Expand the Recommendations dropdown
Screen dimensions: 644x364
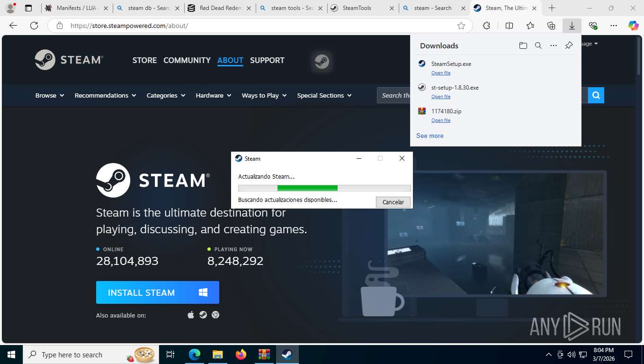coord(106,95)
